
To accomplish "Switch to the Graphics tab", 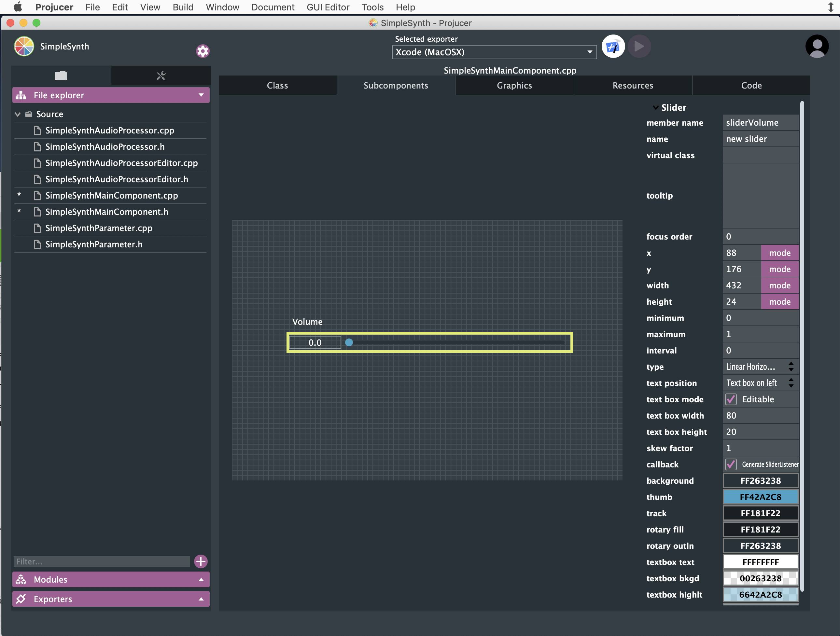I will coord(514,85).
